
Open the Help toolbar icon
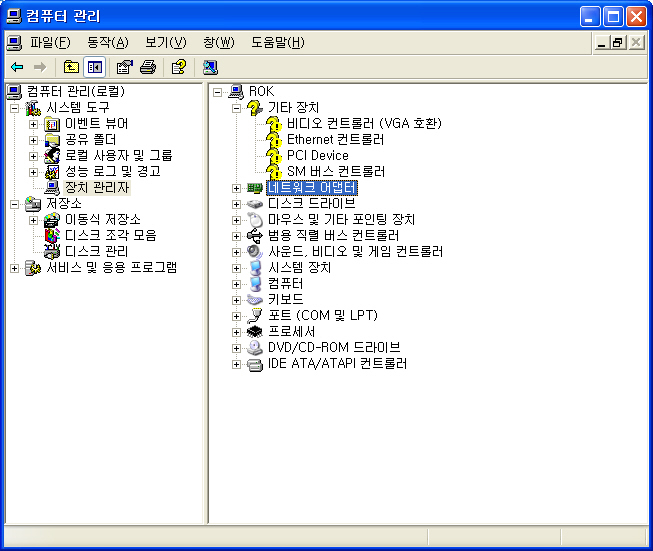(x=179, y=67)
